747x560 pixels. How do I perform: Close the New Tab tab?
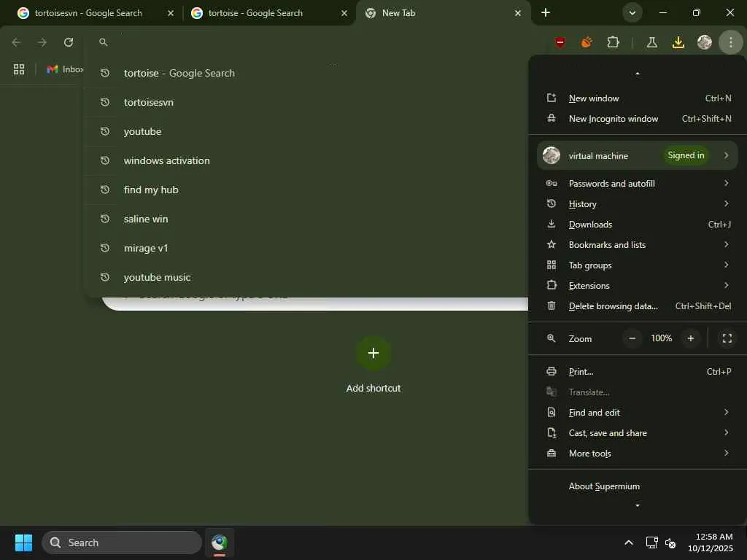coord(518,13)
